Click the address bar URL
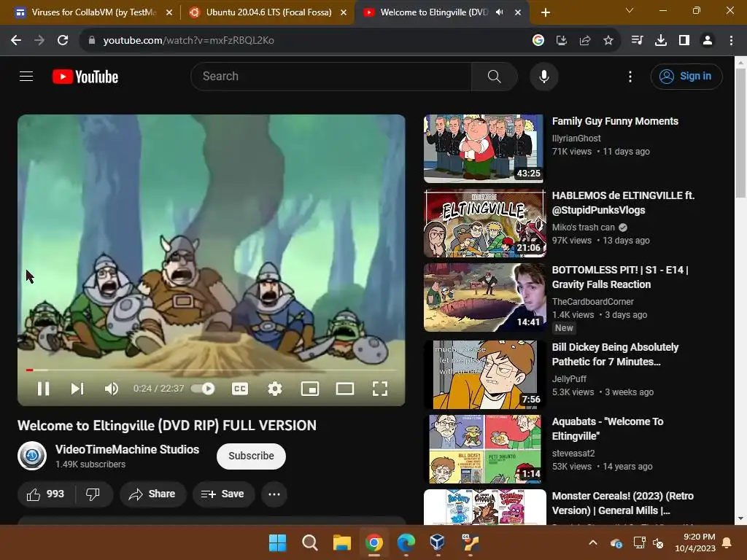747x560 pixels. click(x=189, y=41)
